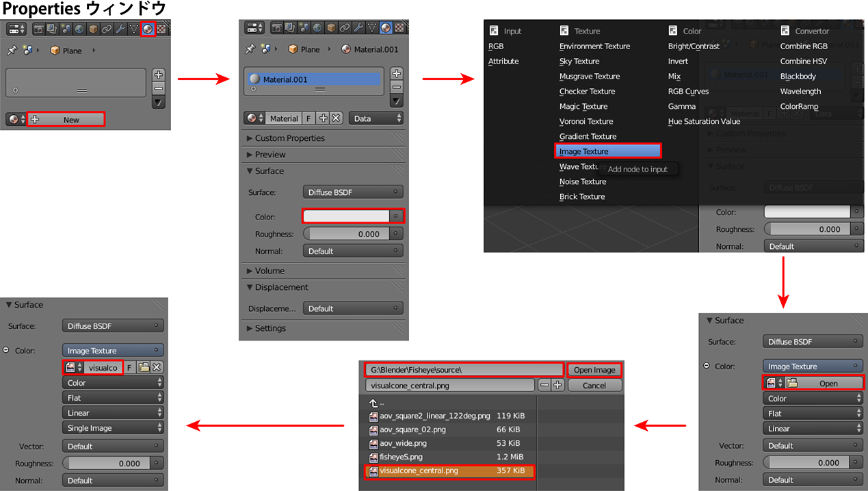868x491 pixels.
Task: Open Constraints tab in the first Properties panel
Action: (107, 29)
